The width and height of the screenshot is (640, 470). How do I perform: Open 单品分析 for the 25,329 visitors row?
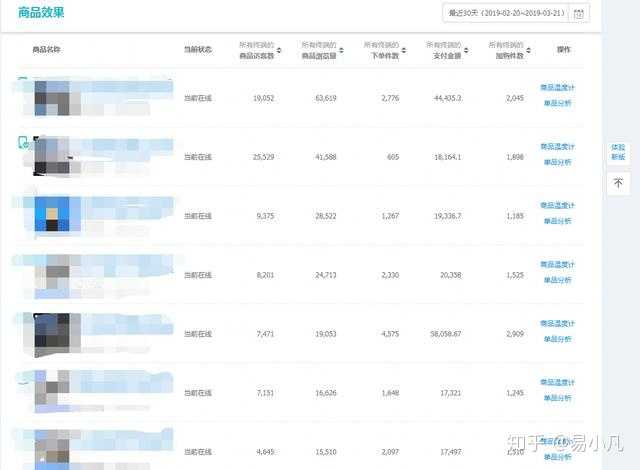(x=557, y=162)
